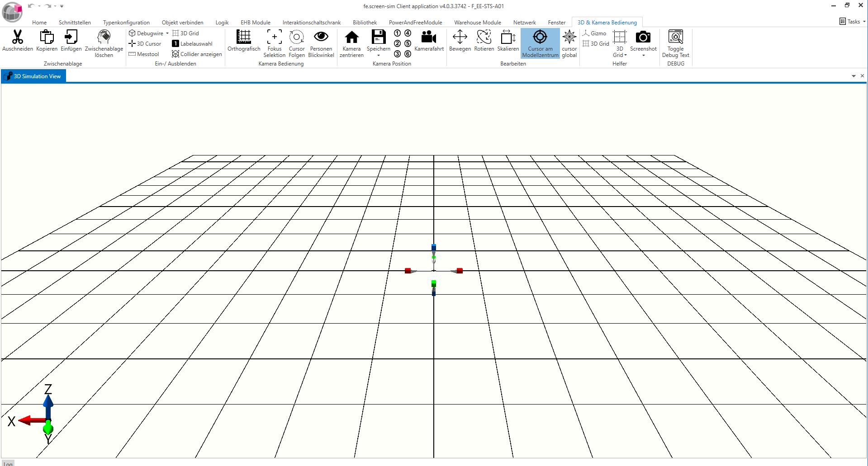Toggle the Messtool measuring tool
The image size is (868, 466).
144,54
